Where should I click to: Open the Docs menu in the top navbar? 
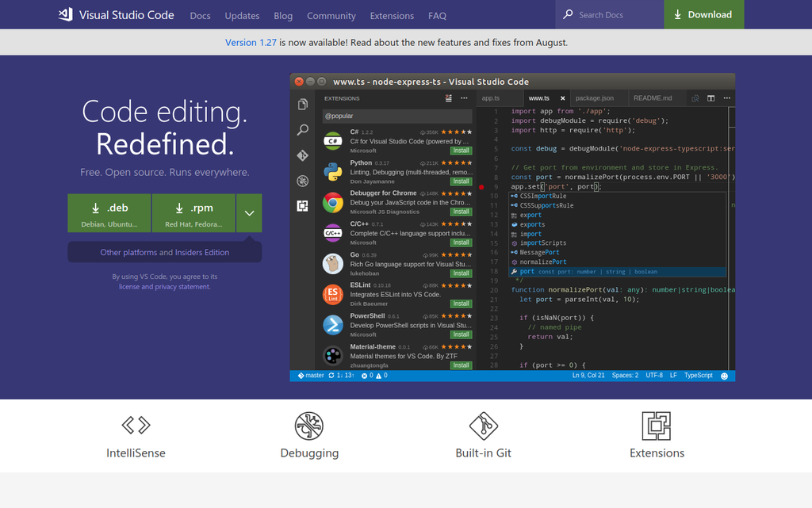[x=200, y=15]
